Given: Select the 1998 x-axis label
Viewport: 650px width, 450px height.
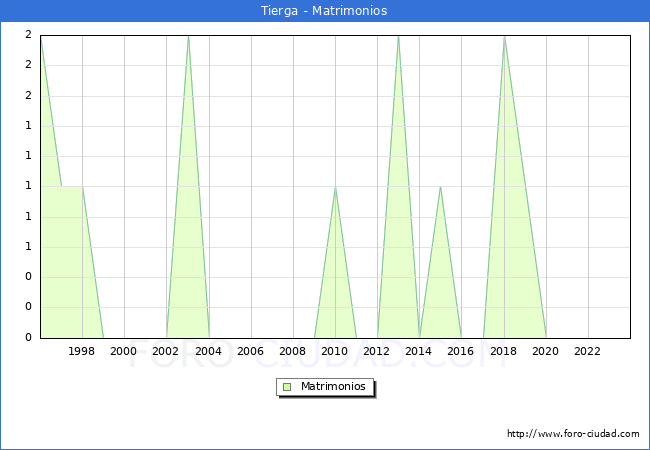Looking at the screenshot, I should pyautogui.click(x=82, y=351).
